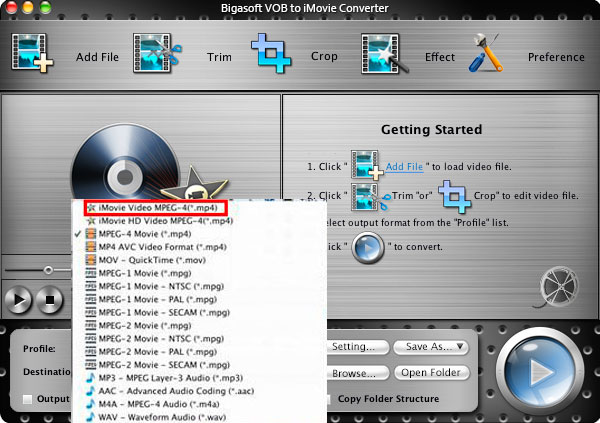This screenshot has width=600, height=423.
Task: Close the window with the red button
Action: coord(11,7)
